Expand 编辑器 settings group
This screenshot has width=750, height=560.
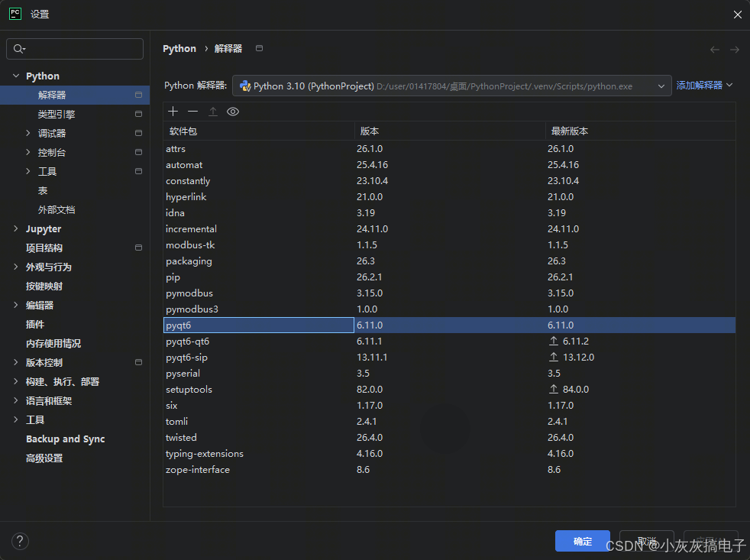pos(16,305)
